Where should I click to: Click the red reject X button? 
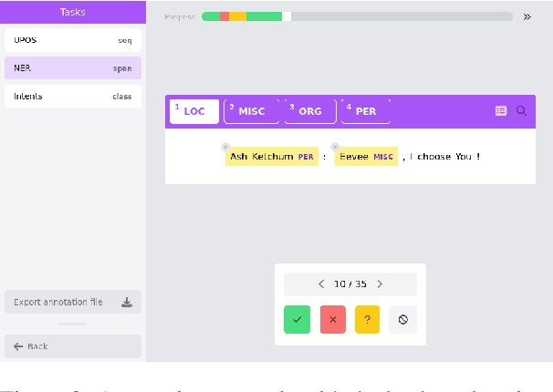tap(332, 319)
